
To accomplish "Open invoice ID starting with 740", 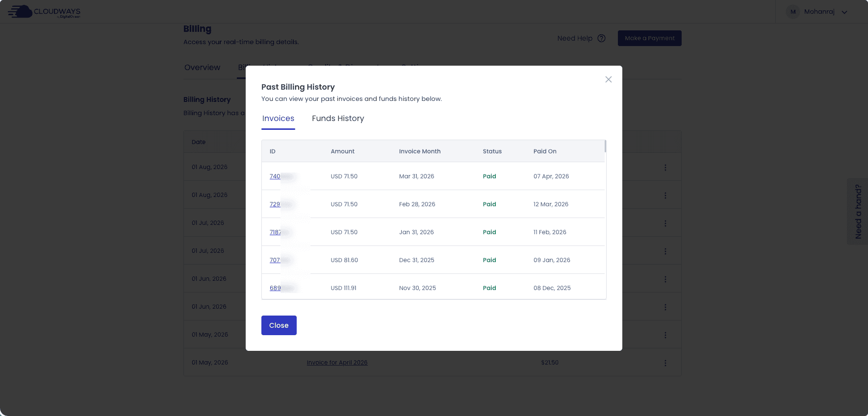I will click(275, 176).
